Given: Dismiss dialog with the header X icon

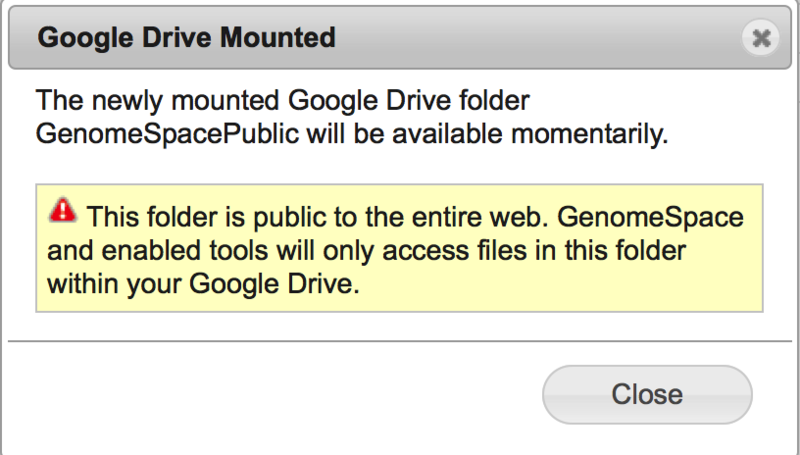Looking at the screenshot, I should tap(761, 38).
